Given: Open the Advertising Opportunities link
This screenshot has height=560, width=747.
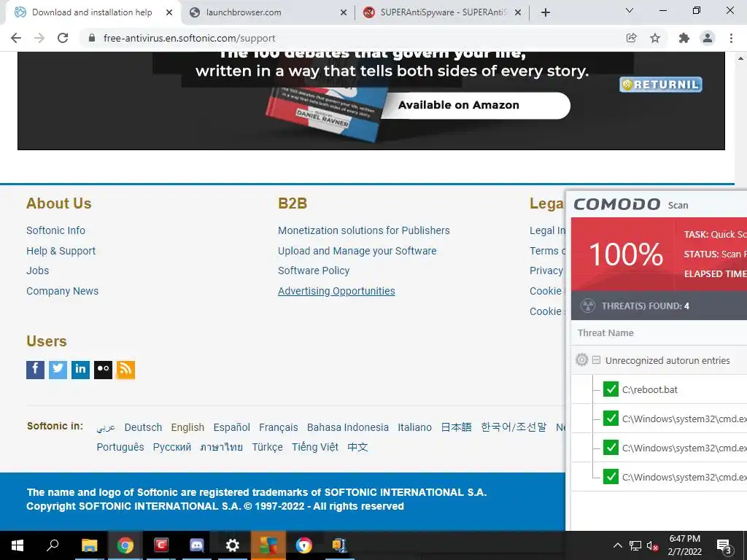Looking at the screenshot, I should coord(336,291).
